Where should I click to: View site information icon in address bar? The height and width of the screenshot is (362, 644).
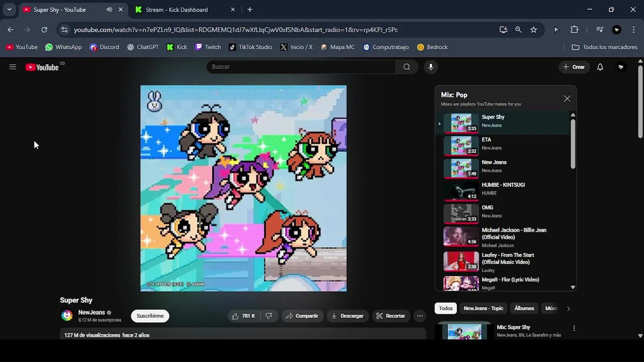(64, 30)
